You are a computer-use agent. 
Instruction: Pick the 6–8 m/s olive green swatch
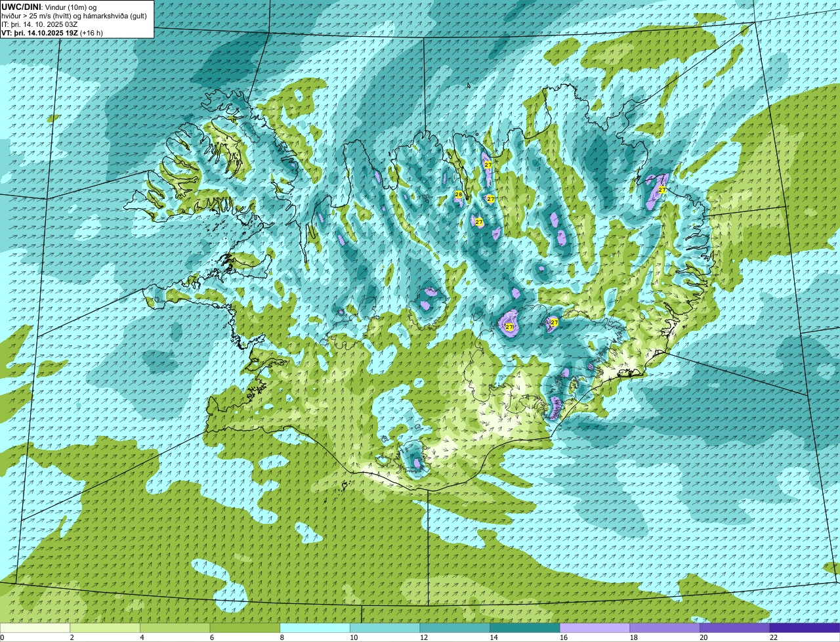point(245,628)
